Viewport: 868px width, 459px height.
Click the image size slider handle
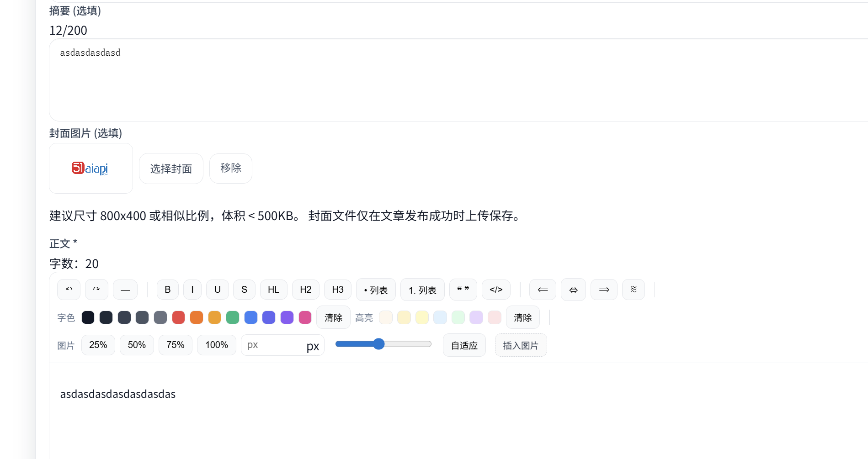[378, 344]
